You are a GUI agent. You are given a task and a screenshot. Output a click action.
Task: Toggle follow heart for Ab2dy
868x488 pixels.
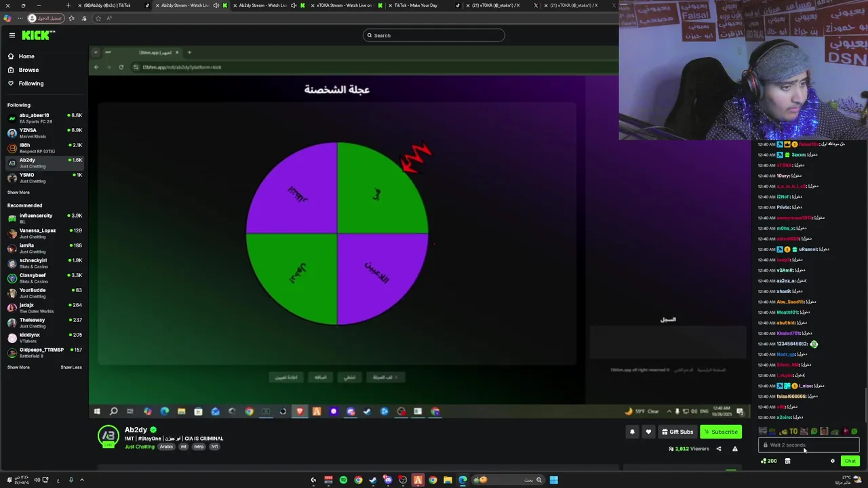click(648, 432)
